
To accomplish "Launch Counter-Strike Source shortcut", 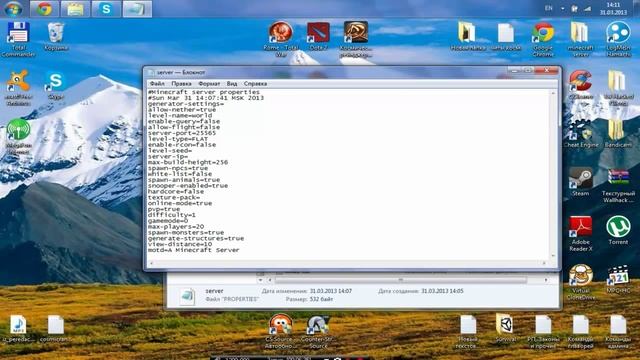I will click(318, 331).
